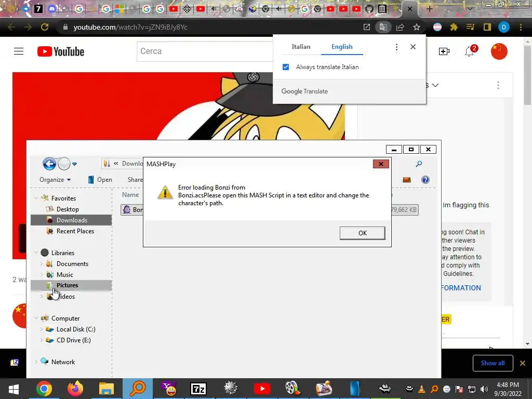
Task: Open 7-Zip from the taskbar
Action: (x=198, y=389)
